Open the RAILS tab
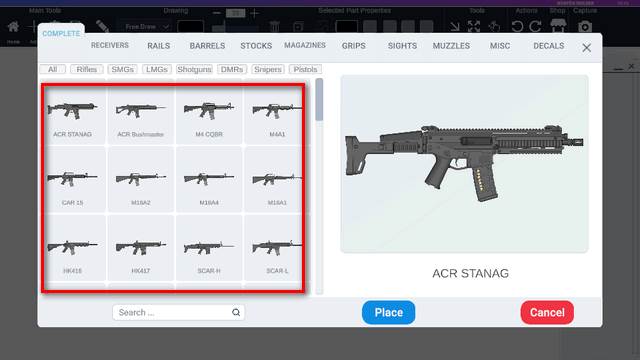The width and height of the screenshot is (640, 360). 159,46
